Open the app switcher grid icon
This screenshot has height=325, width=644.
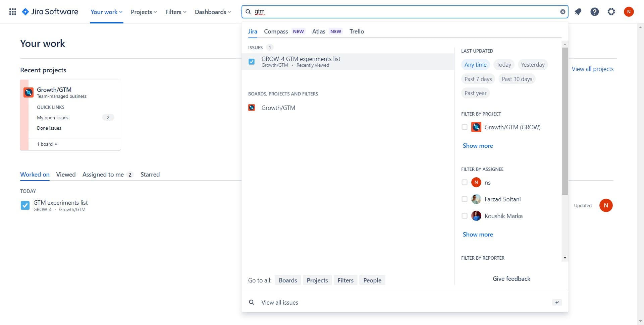12,12
